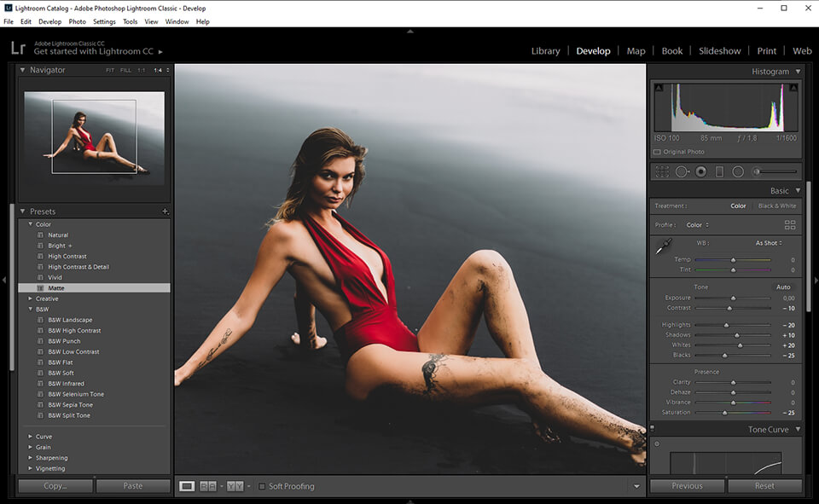The height and width of the screenshot is (504, 819).
Task: Select the Graduated Filter tool
Action: pyautogui.click(x=719, y=171)
